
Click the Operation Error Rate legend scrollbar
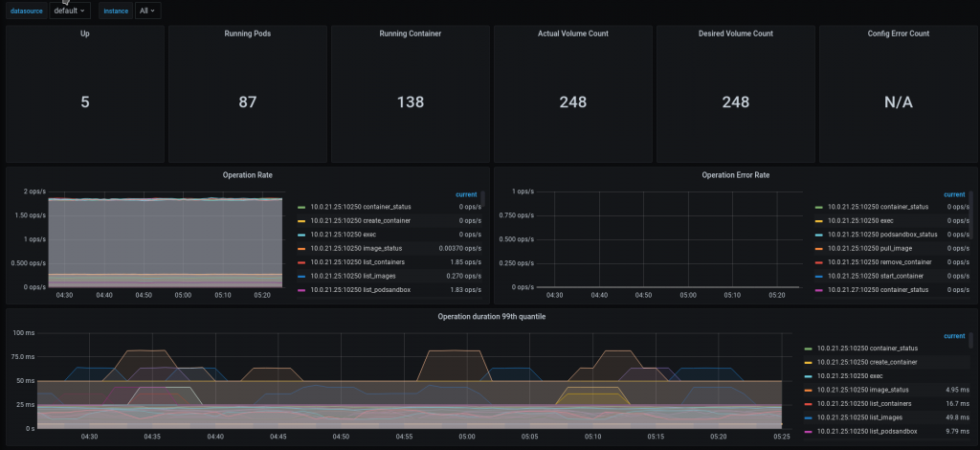970,214
